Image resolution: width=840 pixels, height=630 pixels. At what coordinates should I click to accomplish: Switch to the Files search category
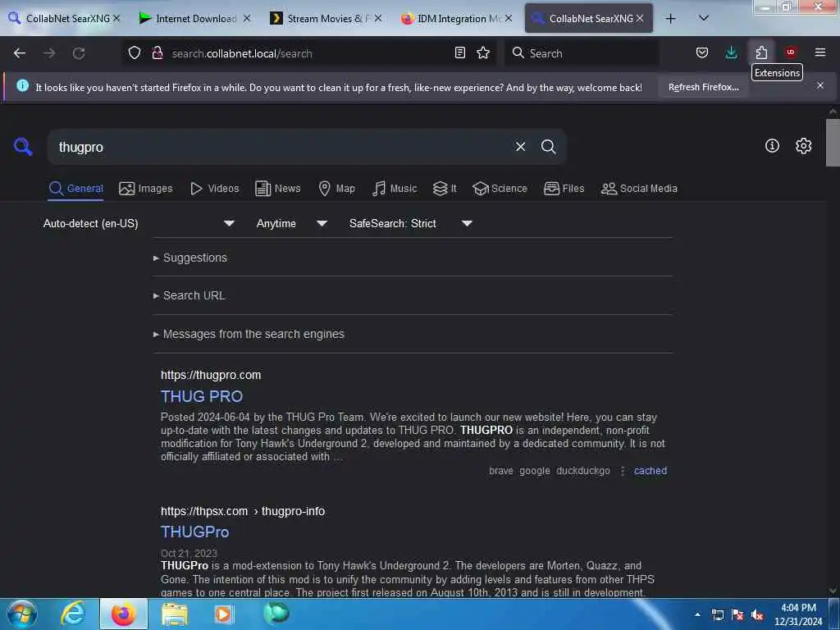tap(564, 189)
